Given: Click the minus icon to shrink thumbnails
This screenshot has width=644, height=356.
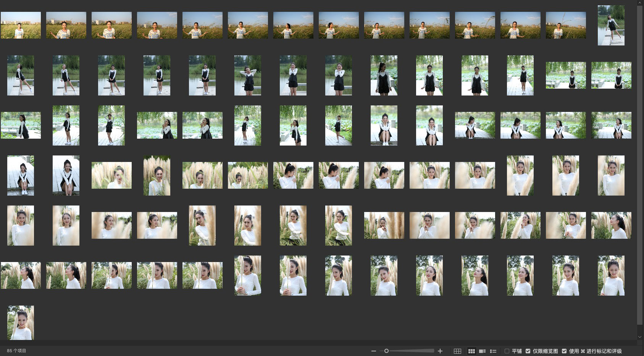Looking at the screenshot, I should pyautogui.click(x=373, y=351).
